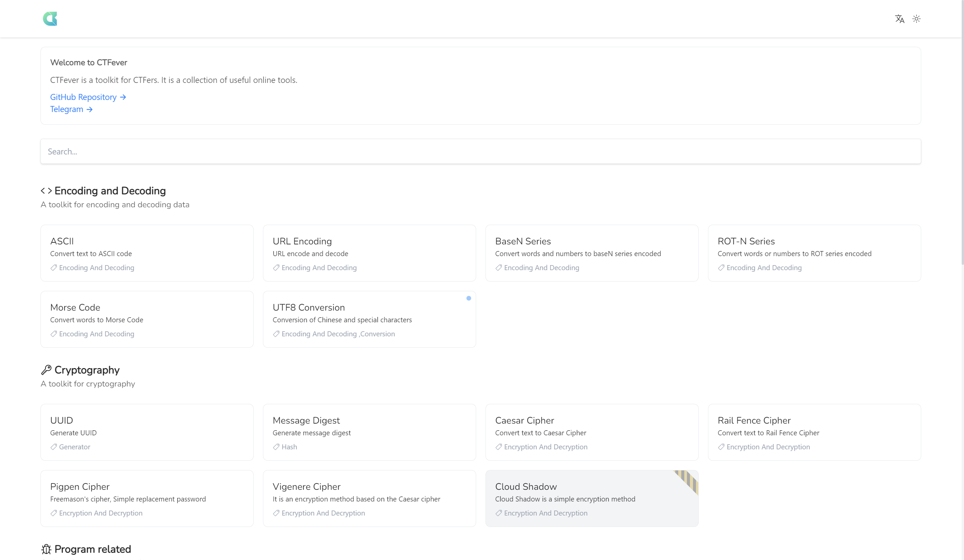Click the blue dot on UTF8 Conversion
Viewport: 964px width, 560px height.
pyautogui.click(x=468, y=298)
